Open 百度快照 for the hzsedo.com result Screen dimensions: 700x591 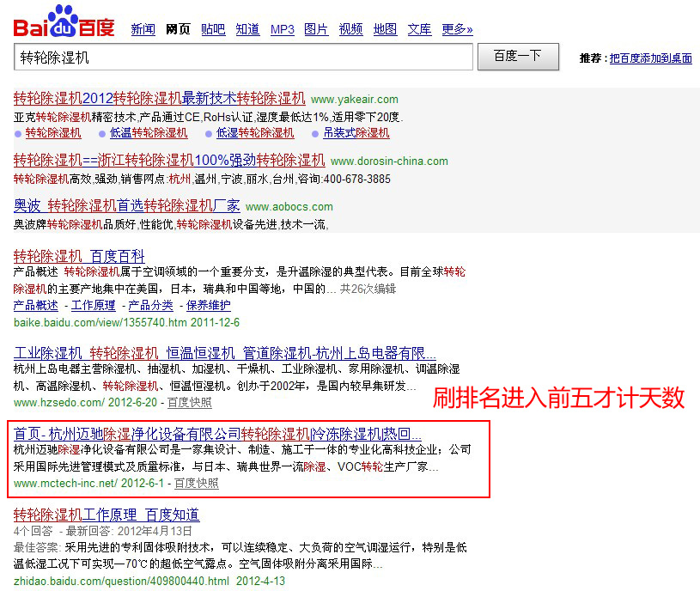(189, 402)
